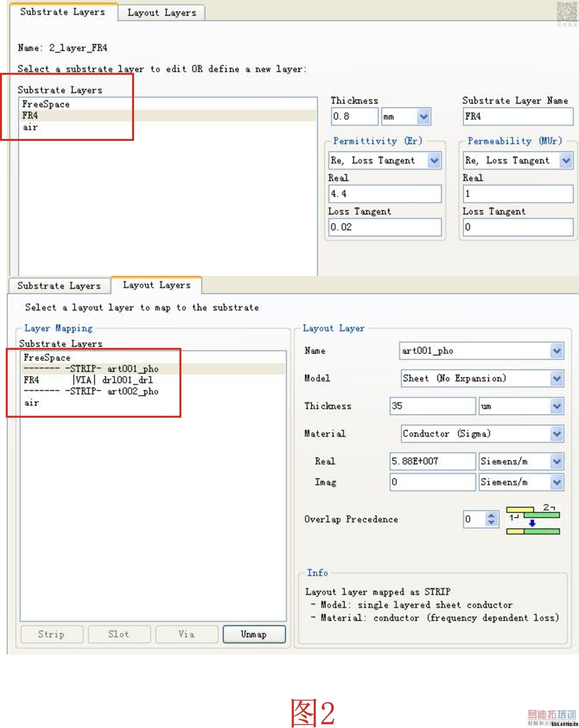
Task: Click the Unmap button
Action: [x=254, y=635]
